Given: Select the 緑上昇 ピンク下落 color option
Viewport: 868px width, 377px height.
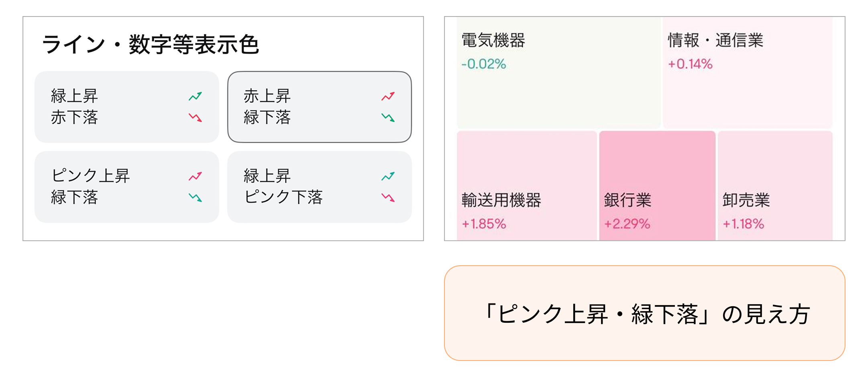Looking at the screenshot, I should coord(319,187).
